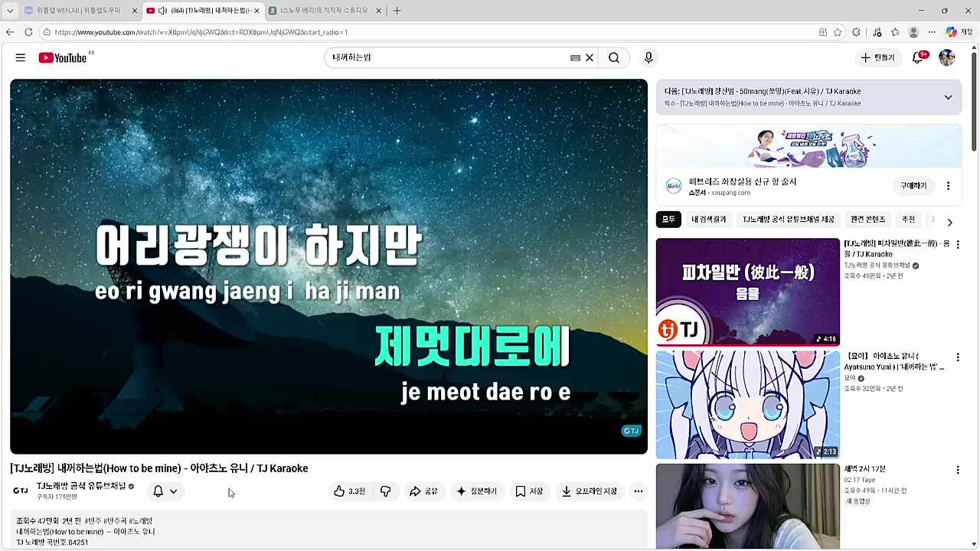
Task: Open the 새벽 2시 17분 video title
Action: [864, 469]
